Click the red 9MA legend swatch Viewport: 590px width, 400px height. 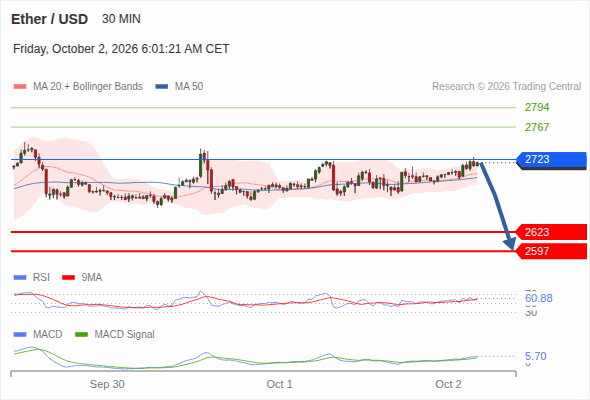coord(68,278)
